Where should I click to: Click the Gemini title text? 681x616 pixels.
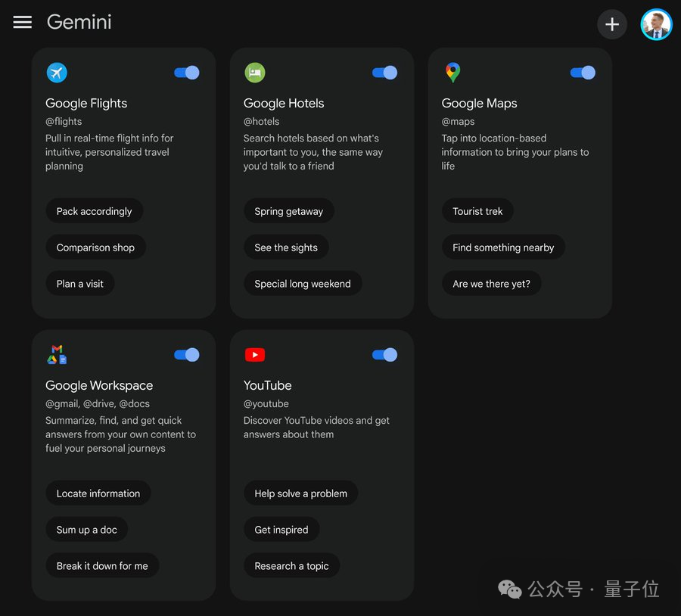[79, 22]
